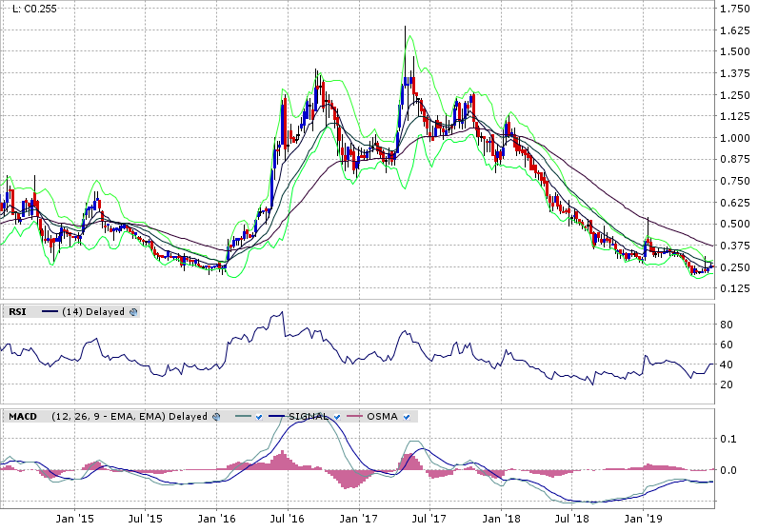Toggle the OSMA histogram checkmark
This screenshot has width=758, height=532.
tap(407, 416)
